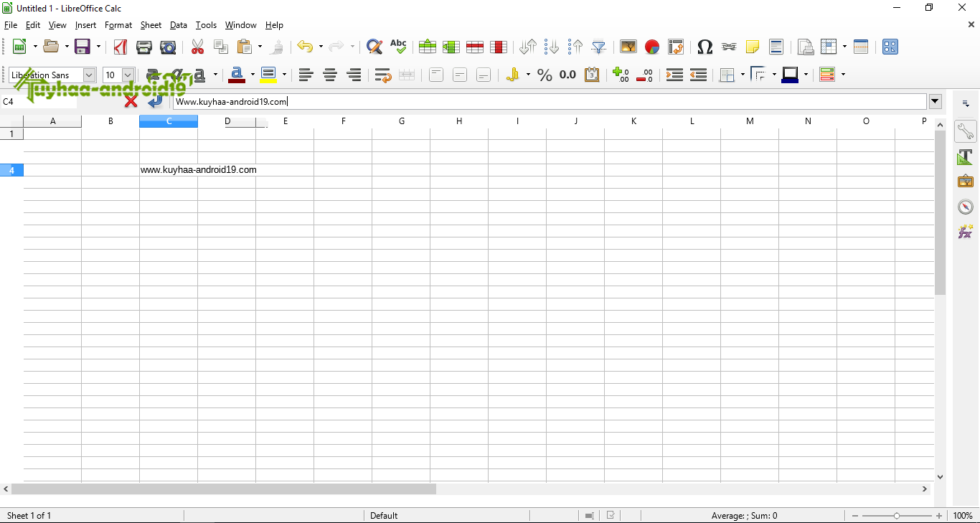
Task: Open Headers and Footers icon
Action: [776, 47]
